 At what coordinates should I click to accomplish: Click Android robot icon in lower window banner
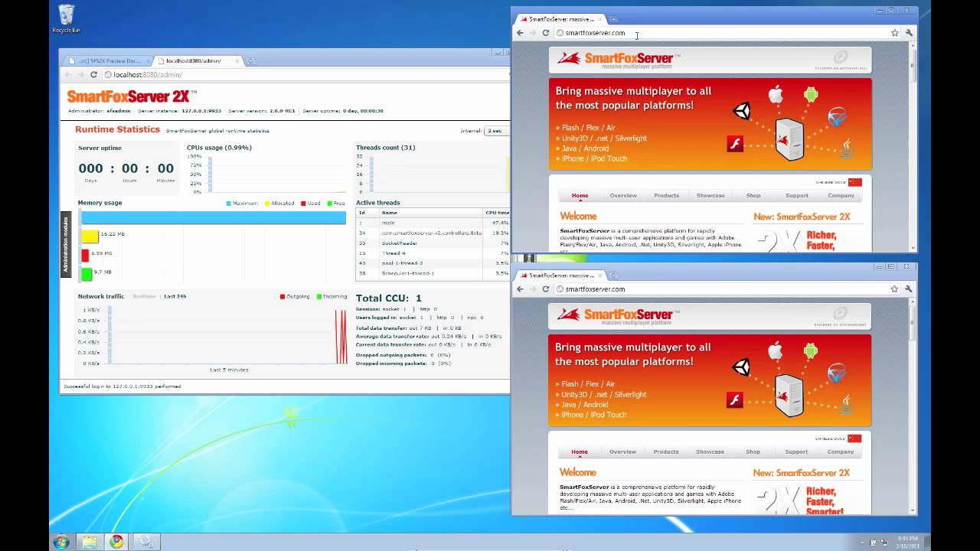[811, 351]
